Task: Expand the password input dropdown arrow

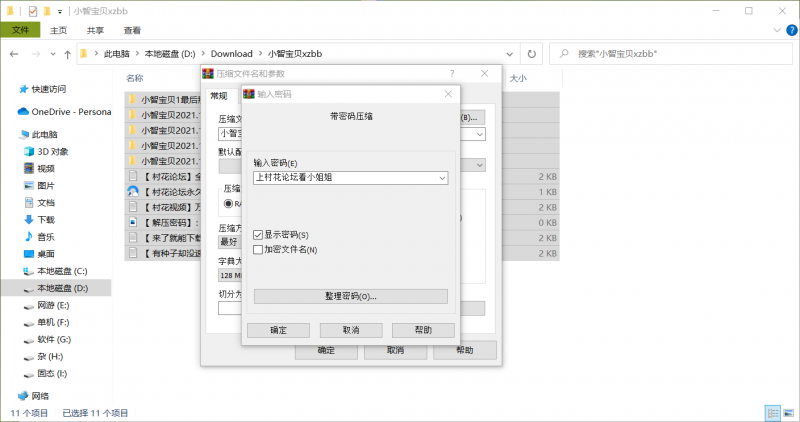Action: (x=442, y=177)
